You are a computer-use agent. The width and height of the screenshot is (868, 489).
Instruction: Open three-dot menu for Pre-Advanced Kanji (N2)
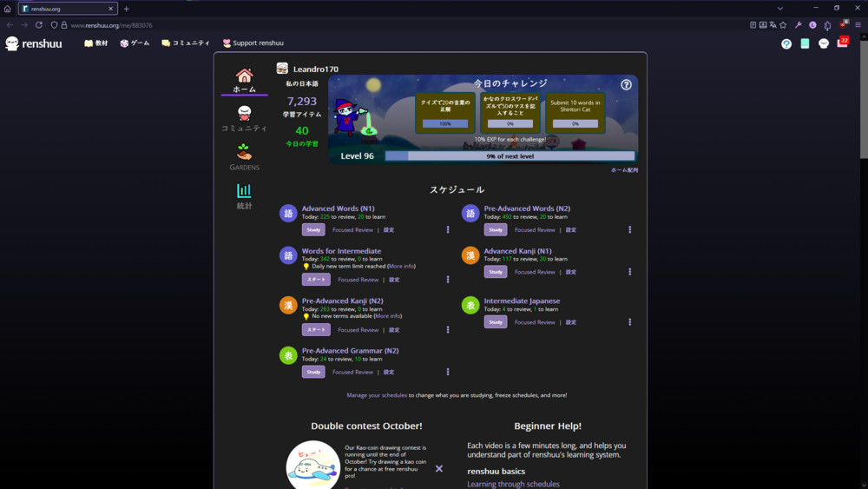[x=448, y=330]
